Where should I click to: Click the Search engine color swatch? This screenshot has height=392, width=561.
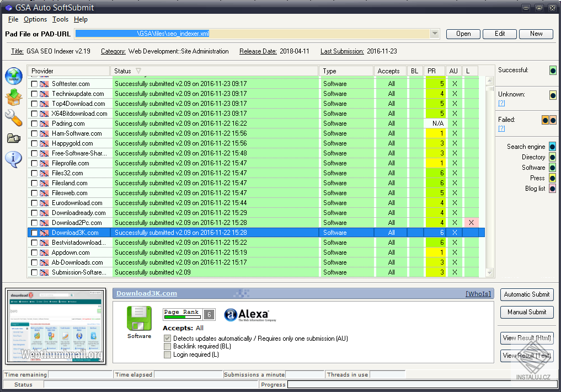click(x=552, y=147)
